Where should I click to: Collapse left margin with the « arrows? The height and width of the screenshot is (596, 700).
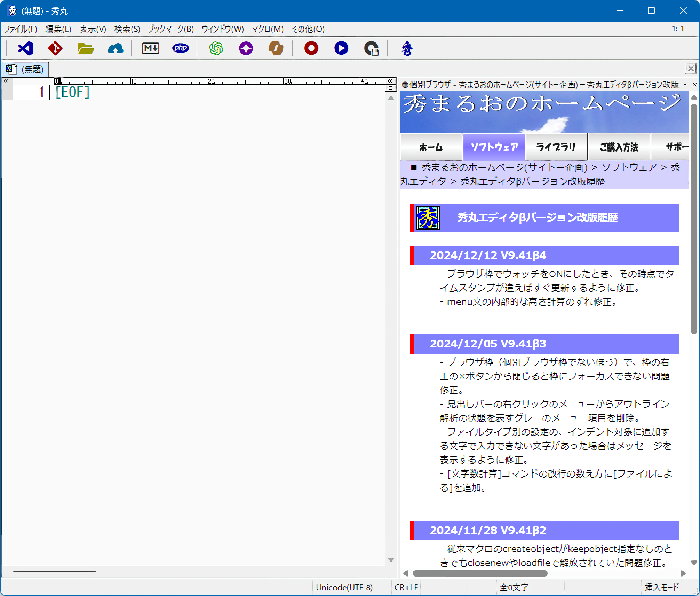pyautogui.click(x=6, y=81)
